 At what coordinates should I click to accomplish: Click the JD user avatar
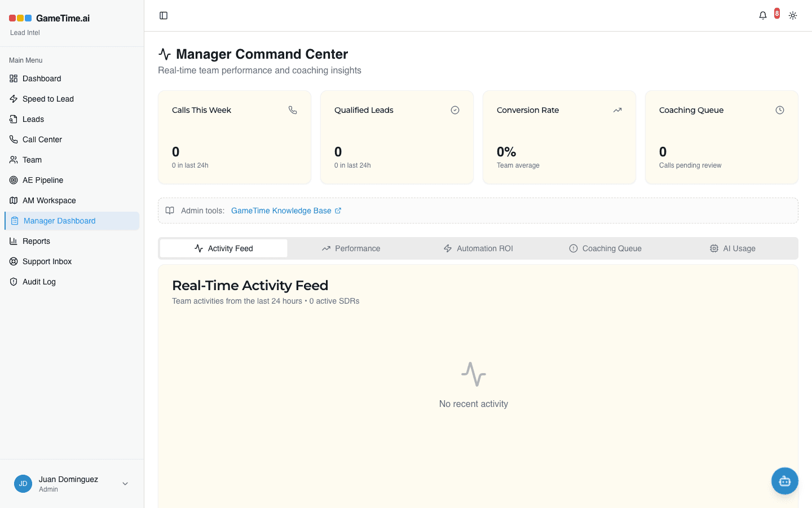pyautogui.click(x=23, y=484)
